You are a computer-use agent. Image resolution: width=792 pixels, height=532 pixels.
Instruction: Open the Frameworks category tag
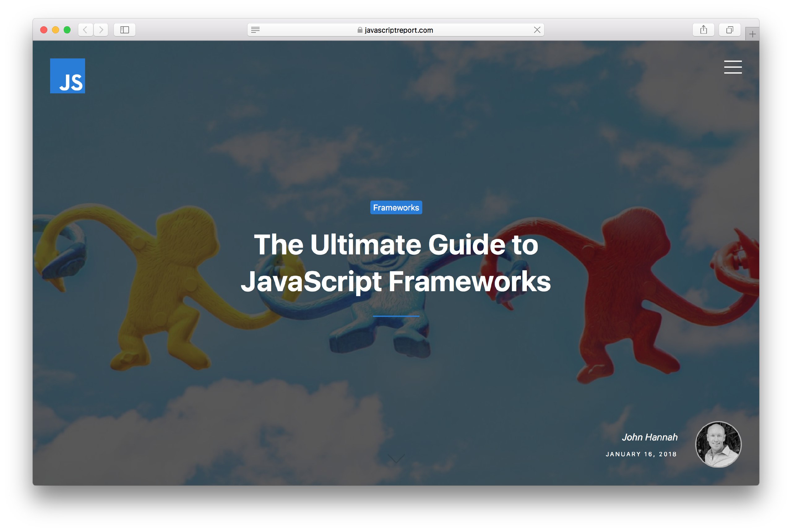point(396,207)
